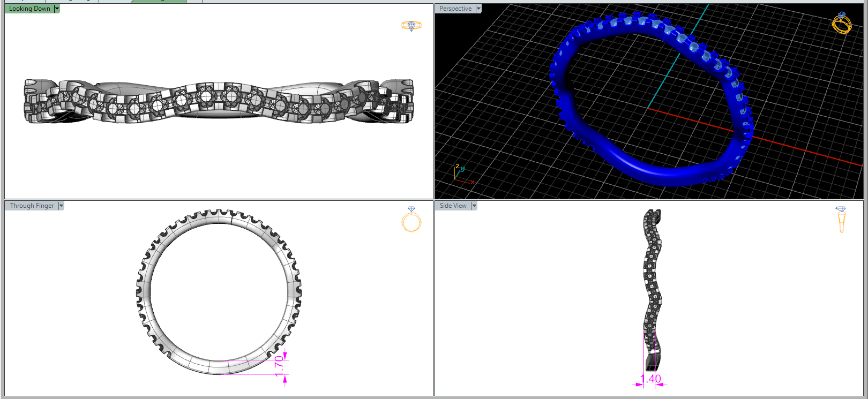Click the Perspective viewport title
The height and width of the screenshot is (399, 868).
(455, 9)
